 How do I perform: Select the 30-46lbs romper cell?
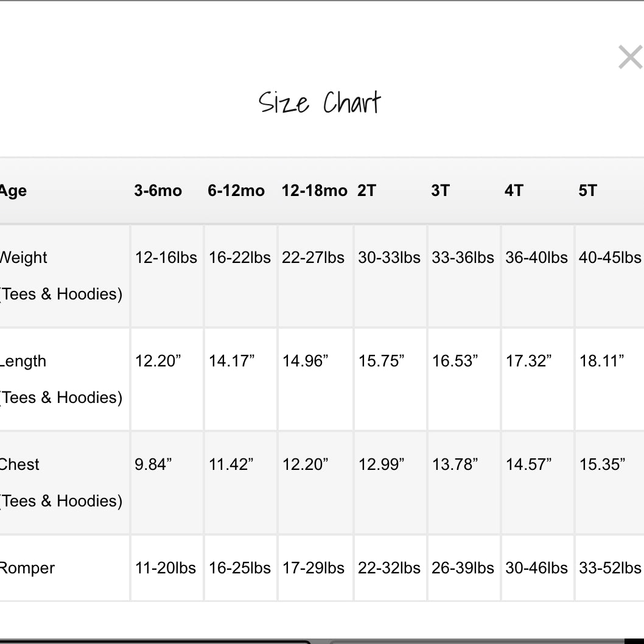pyautogui.click(x=536, y=569)
